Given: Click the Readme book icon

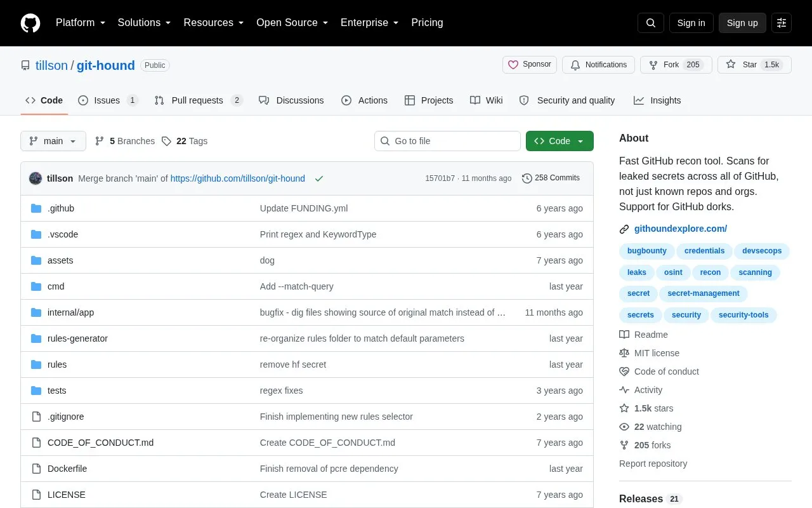Looking at the screenshot, I should (624, 335).
